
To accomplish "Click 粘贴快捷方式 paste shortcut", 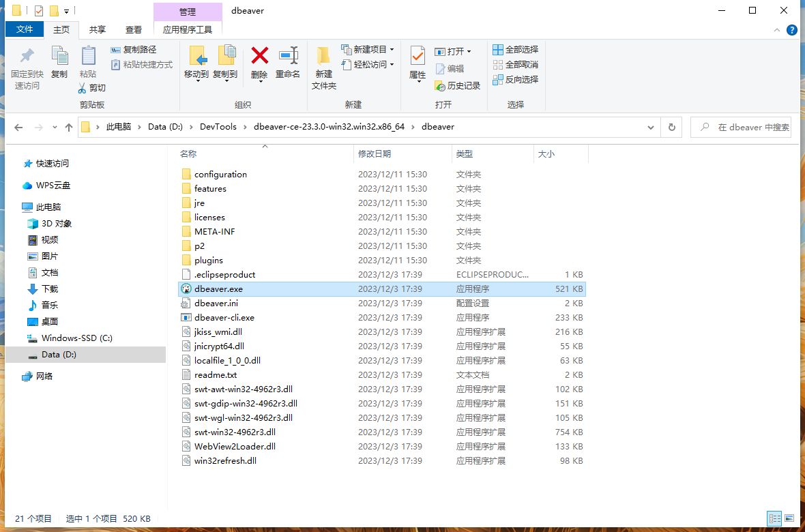I will (x=142, y=65).
